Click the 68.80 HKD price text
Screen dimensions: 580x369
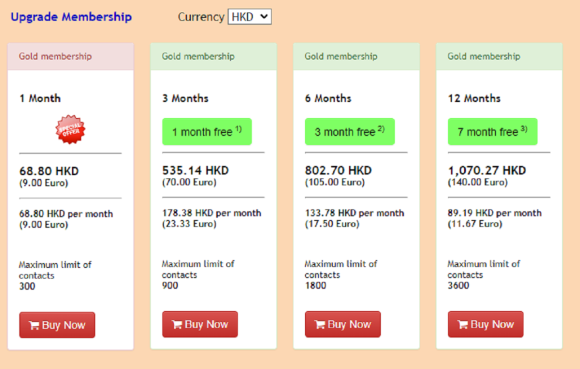(x=49, y=171)
